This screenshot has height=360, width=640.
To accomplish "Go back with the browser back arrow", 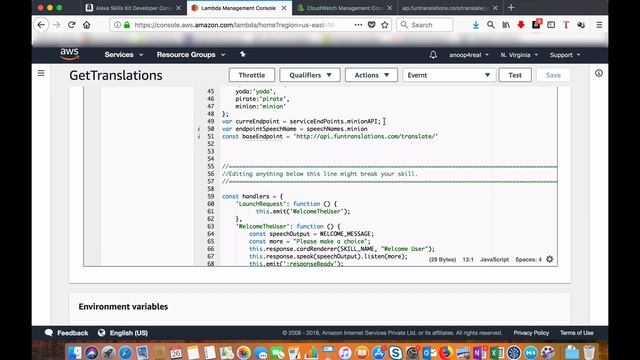I will point(41,25).
